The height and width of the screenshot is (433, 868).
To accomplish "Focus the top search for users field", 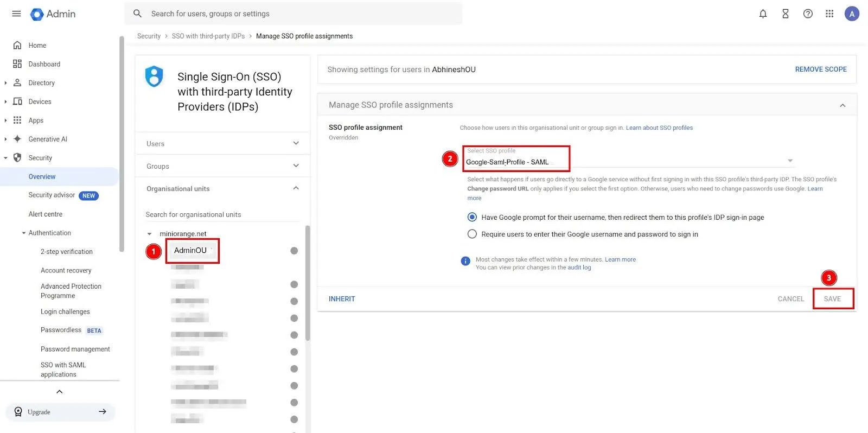I will click(293, 14).
